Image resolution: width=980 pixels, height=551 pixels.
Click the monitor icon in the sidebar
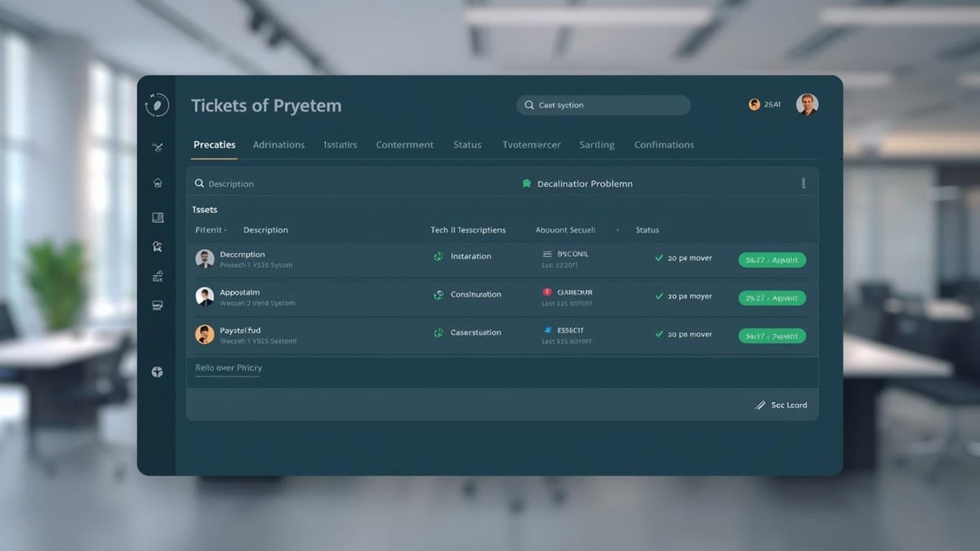click(156, 304)
